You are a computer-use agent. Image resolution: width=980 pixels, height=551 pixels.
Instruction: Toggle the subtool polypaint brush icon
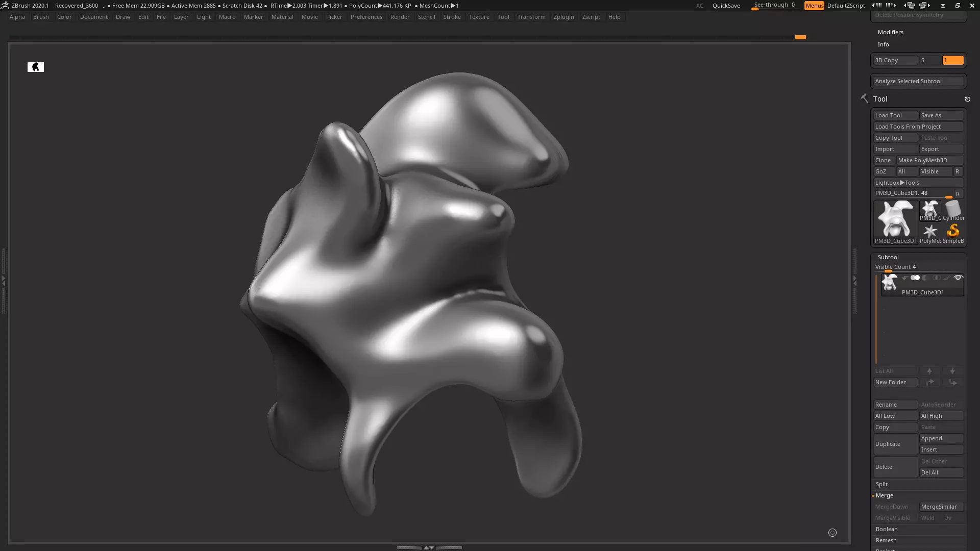(947, 278)
